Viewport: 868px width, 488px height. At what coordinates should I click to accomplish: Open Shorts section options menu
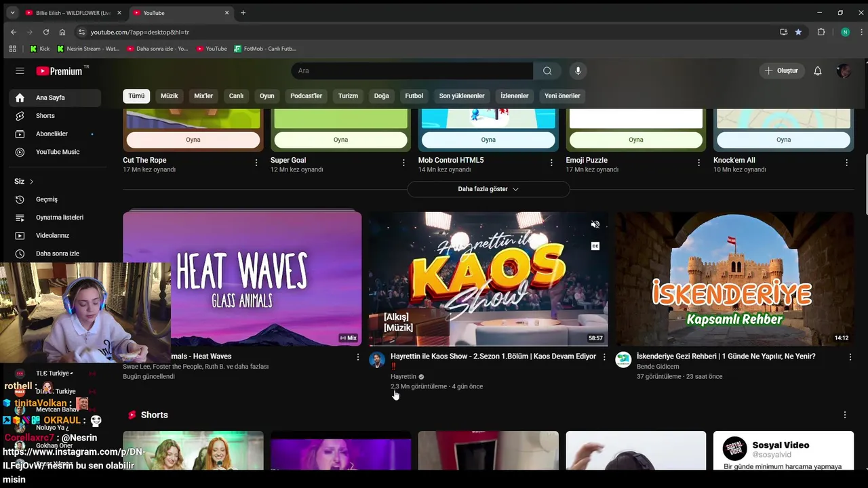click(x=845, y=415)
